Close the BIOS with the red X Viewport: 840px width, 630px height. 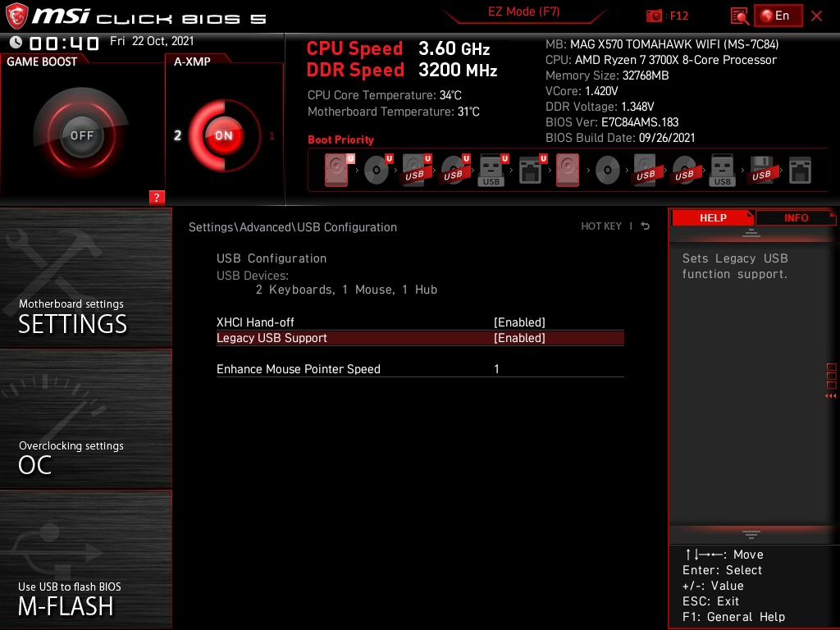coord(816,16)
